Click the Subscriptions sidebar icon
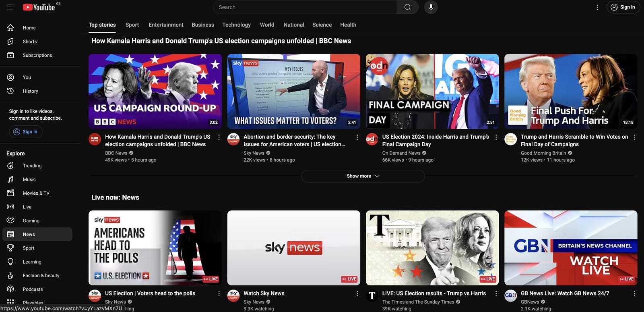This screenshot has height=312, width=644. (10, 55)
